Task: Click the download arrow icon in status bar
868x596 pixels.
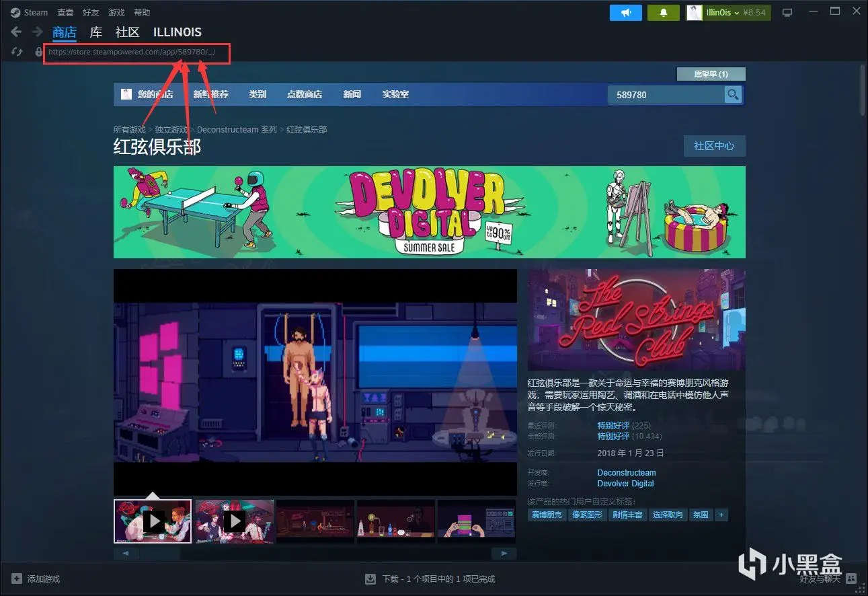Action: click(370, 579)
